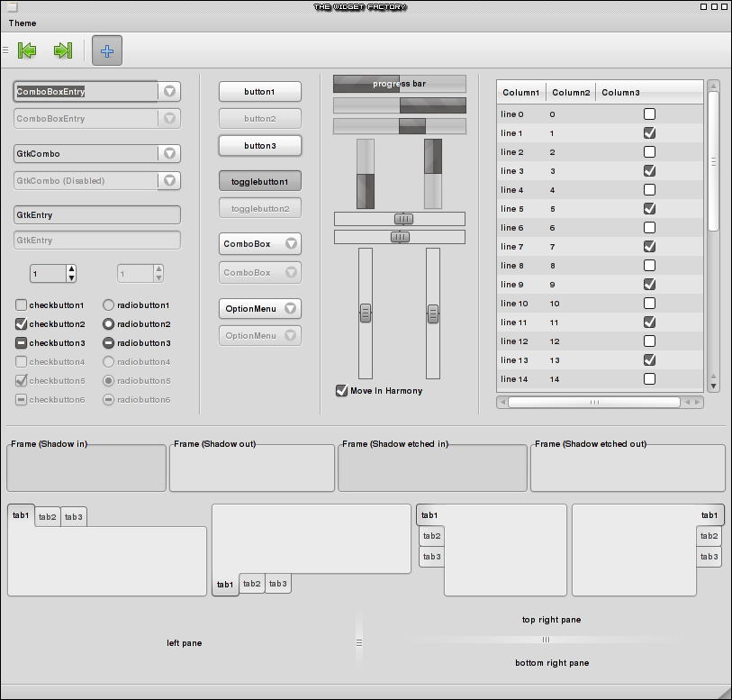
Task: Click the right vertical slider handle
Action: click(x=433, y=314)
